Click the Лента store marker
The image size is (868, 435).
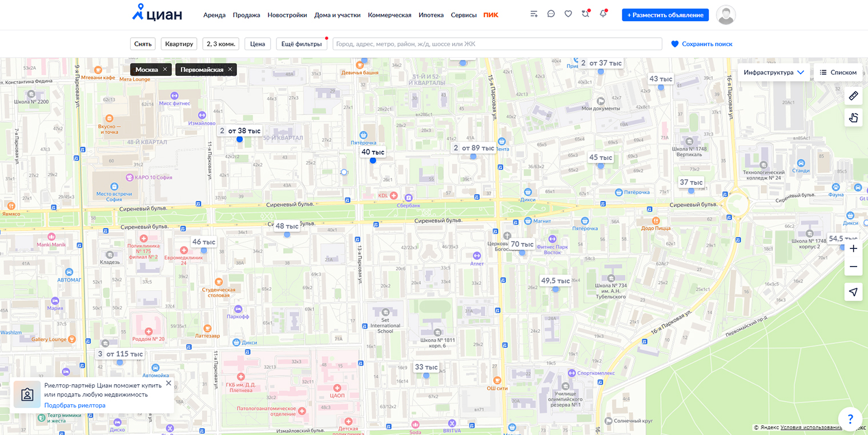(502, 141)
